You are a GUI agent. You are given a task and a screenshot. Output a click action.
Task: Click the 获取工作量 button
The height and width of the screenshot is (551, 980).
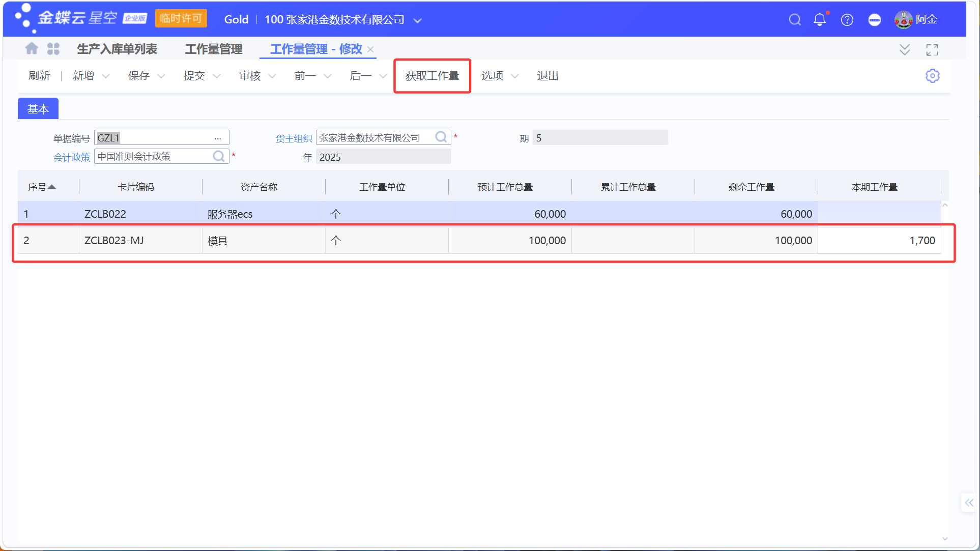(x=433, y=76)
